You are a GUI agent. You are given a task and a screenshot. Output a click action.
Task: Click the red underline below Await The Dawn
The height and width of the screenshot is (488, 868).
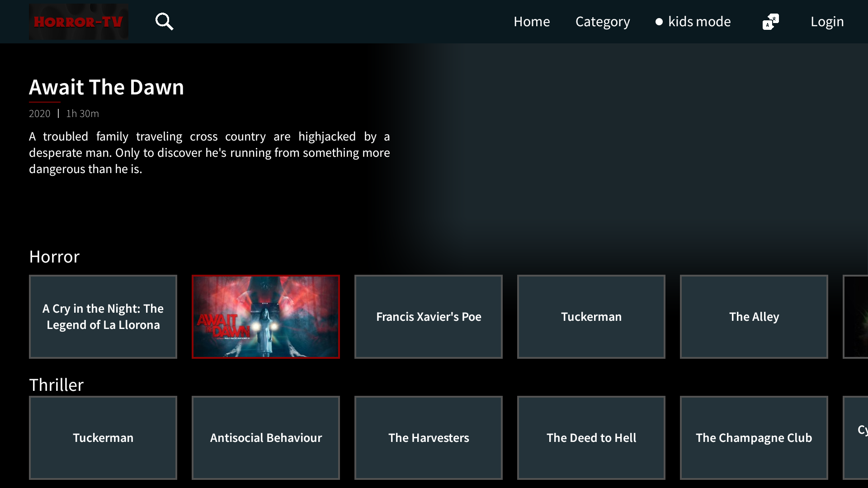(44, 103)
